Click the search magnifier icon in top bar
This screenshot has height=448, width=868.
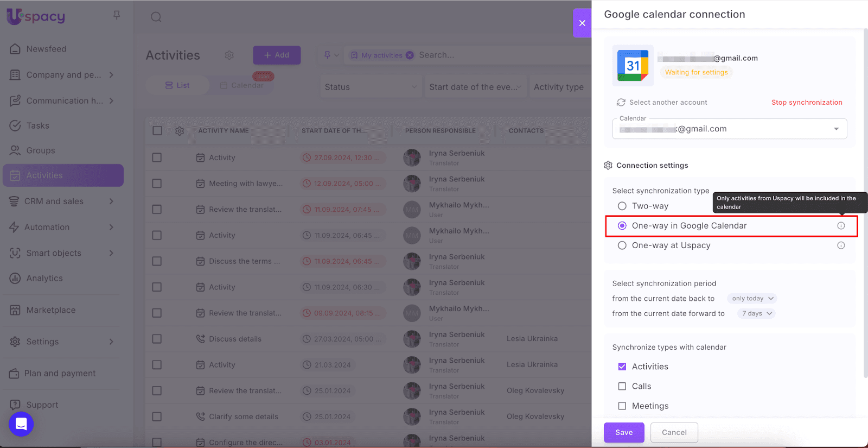pos(156,17)
